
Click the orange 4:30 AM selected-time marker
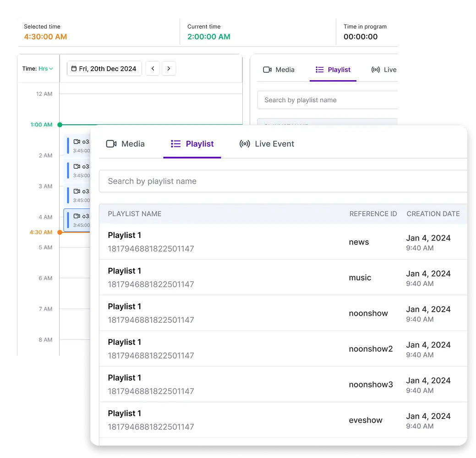click(60, 232)
